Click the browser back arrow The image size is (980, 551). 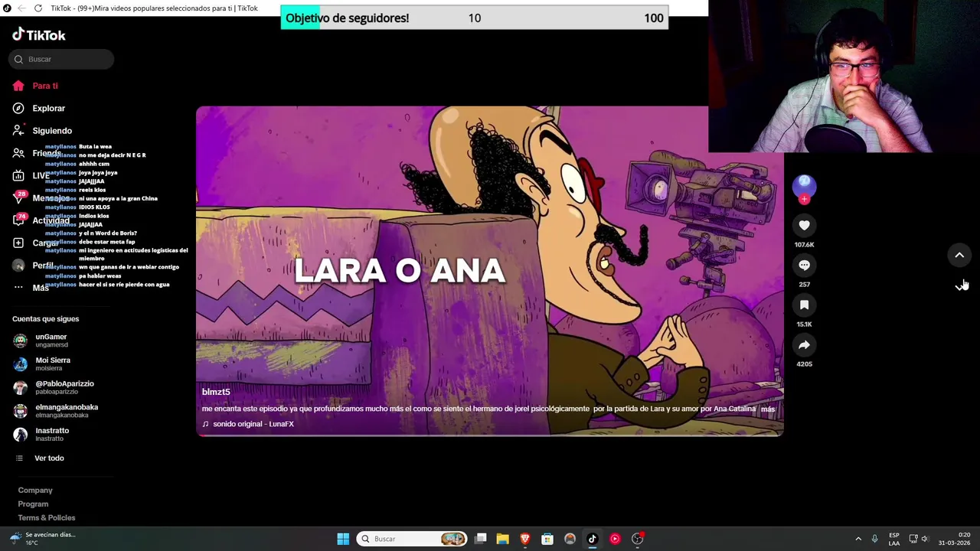pyautogui.click(x=20, y=8)
